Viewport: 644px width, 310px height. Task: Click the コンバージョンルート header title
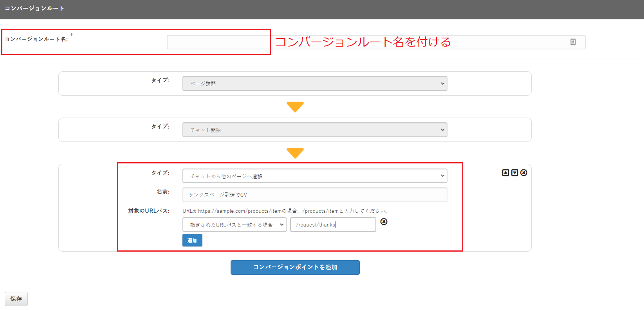34,8
